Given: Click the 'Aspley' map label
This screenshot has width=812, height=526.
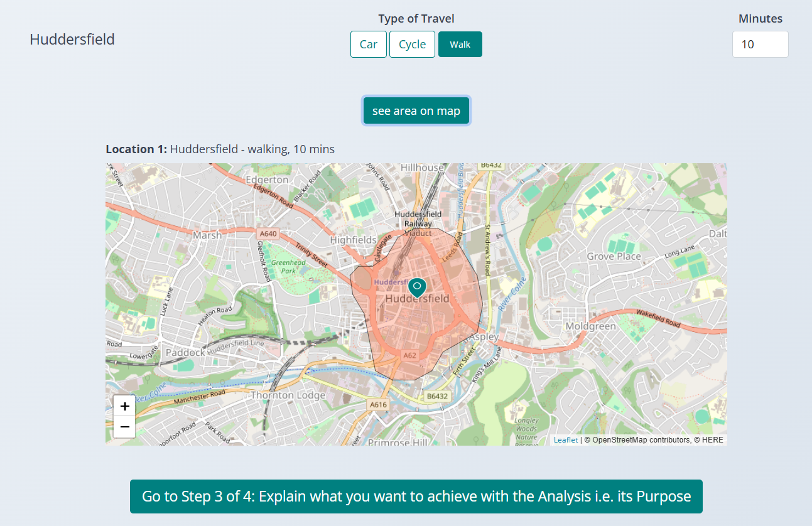Looking at the screenshot, I should coord(484,337).
